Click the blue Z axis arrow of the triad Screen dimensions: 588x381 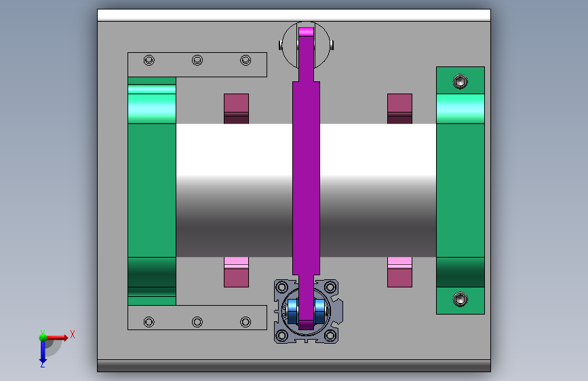pyautogui.click(x=43, y=353)
